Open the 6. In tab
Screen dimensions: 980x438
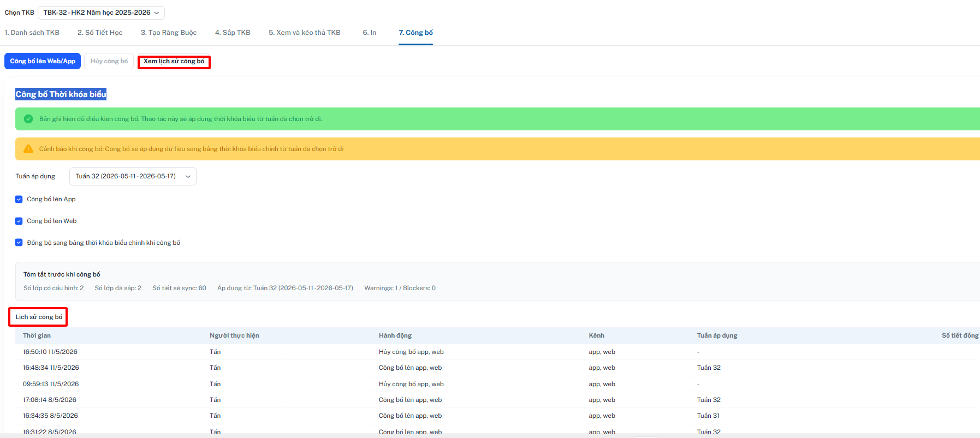point(370,33)
